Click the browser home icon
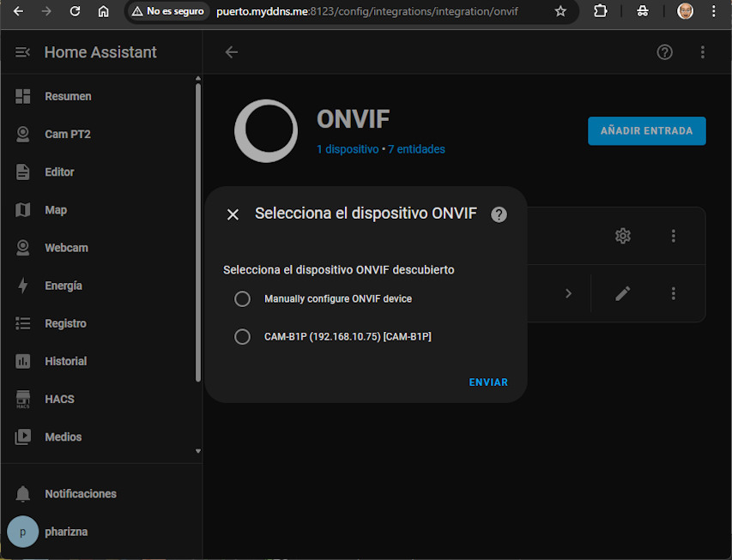The image size is (732, 560). 103,11
